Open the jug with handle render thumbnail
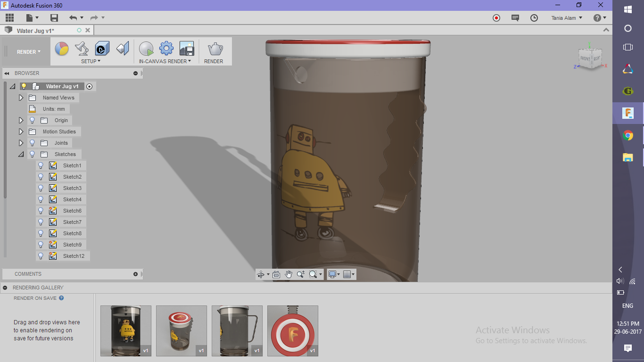Viewport: 644px width, 362px height. (x=237, y=331)
